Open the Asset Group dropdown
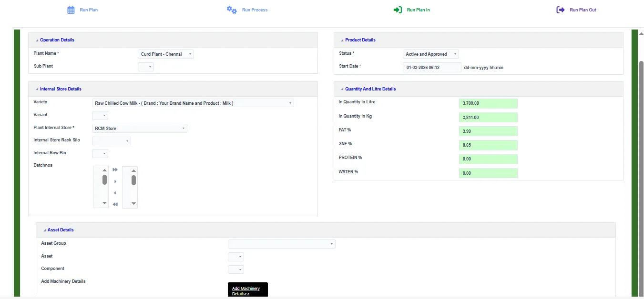 pos(282,244)
